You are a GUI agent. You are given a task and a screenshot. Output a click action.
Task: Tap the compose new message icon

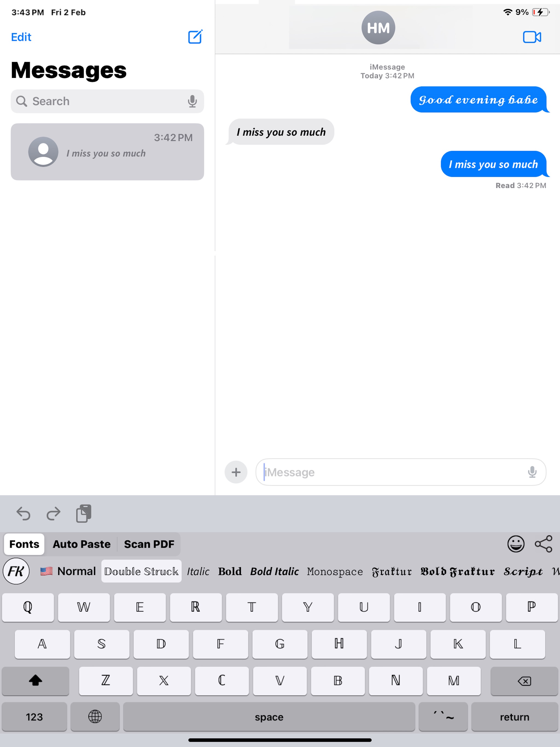[x=195, y=36]
